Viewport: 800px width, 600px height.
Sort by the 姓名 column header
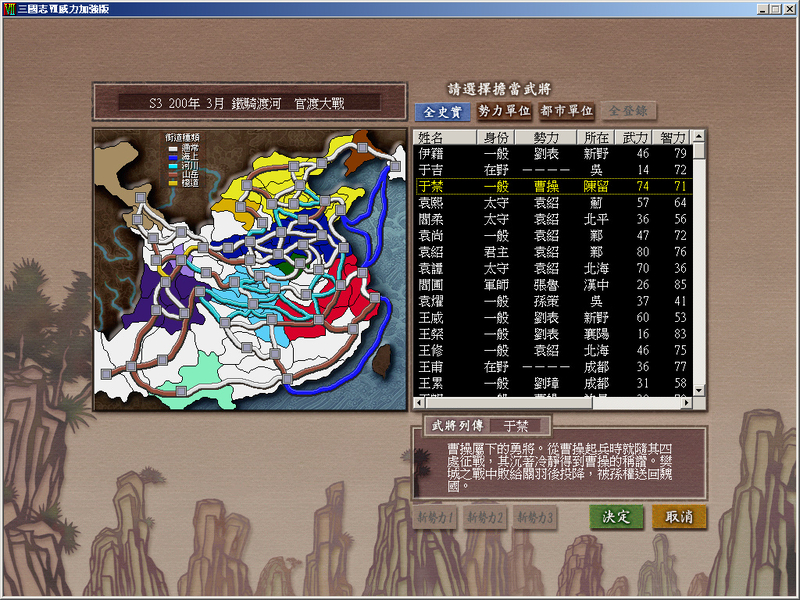click(x=444, y=137)
